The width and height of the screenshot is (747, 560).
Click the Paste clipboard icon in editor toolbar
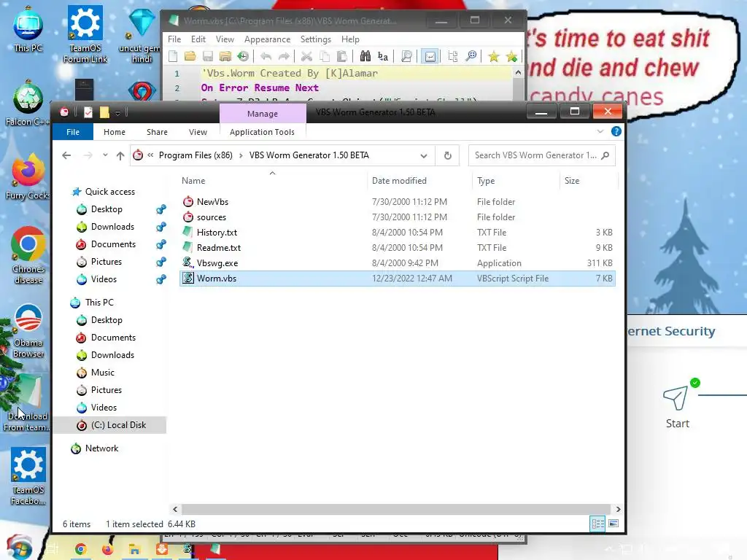(341, 57)
